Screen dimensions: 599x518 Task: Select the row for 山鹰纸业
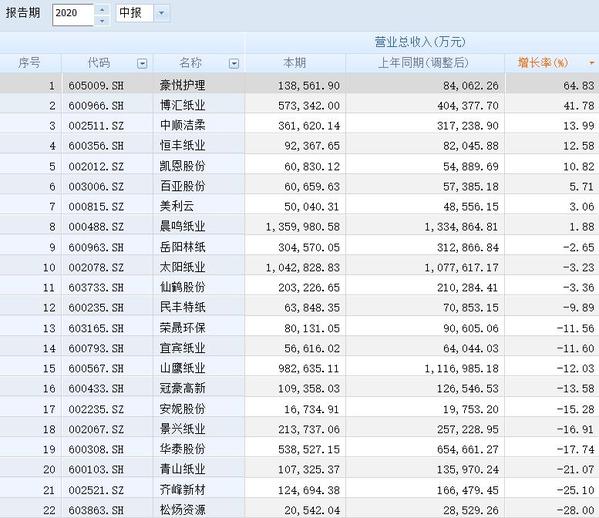(300, 368)
